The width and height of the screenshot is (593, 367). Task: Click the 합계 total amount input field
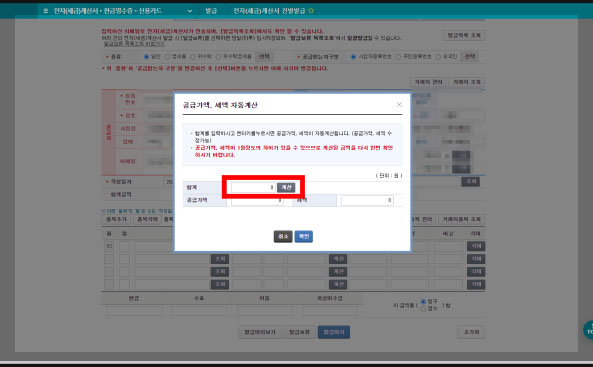coord(253,187)
